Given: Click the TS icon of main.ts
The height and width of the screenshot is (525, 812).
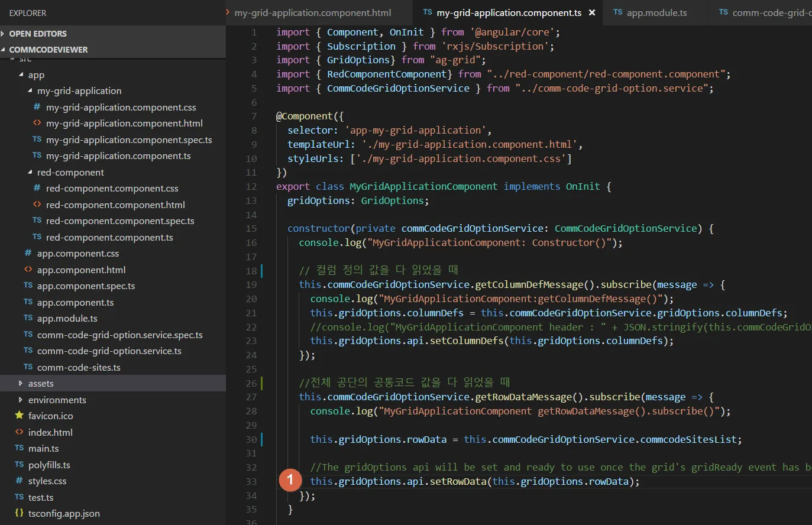Looking at the screenshot, I should point(20,448).
